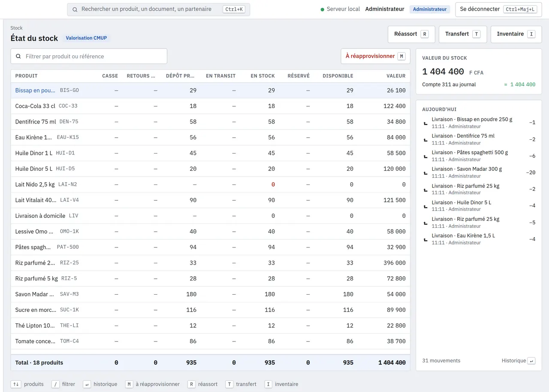Select the Eau Kirène EAU-K15 row
This screenshot has width=549, height=392.
(210, 137)
